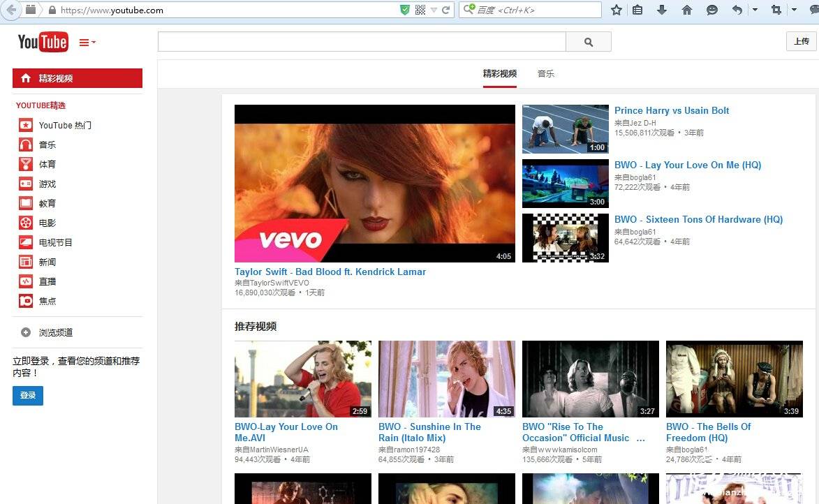Image resolution: width=819 pixels, height=504 pixels.
Task: Click the YouTube logo
Action: pos(43,43)
